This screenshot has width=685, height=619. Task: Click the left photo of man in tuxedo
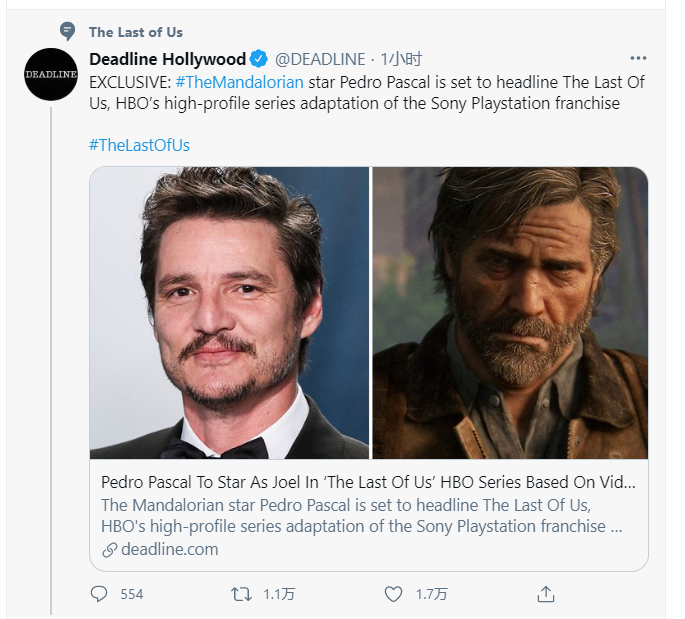point(230,312)
